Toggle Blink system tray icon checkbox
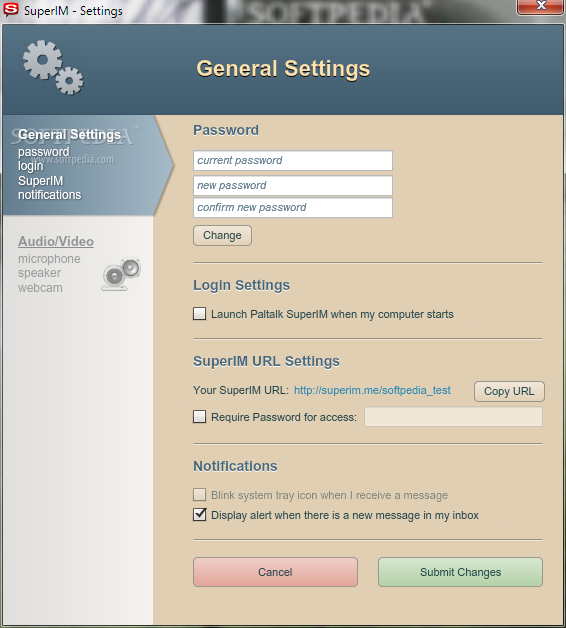 point(199,495)
